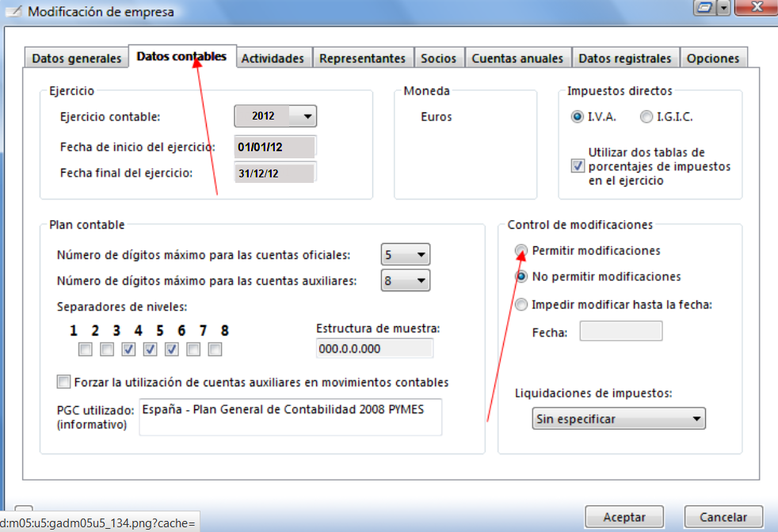Select the I.V.A. radio button
The width and height of the screenshot is (778, 532).
click(578, 117)
